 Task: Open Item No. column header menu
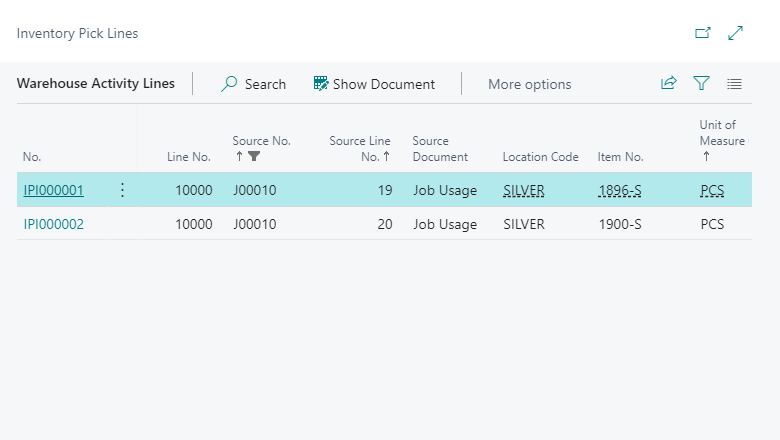click(620, 157)
